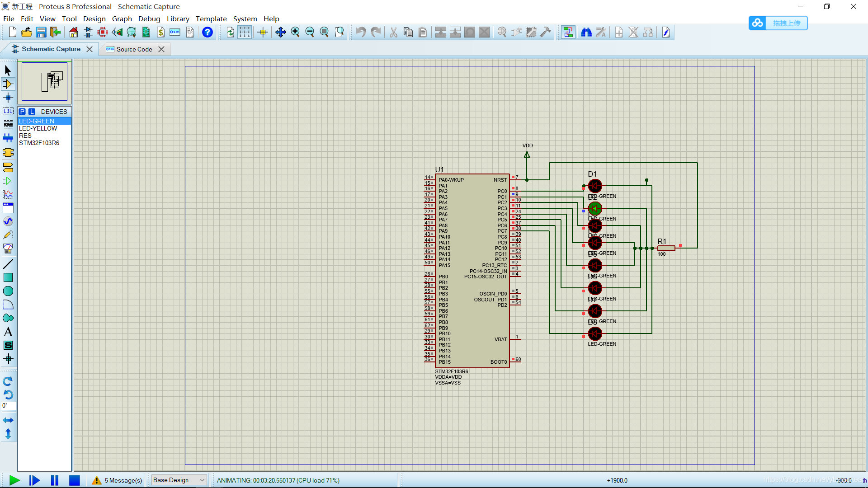
Task: Select the 2D Arc drawing tool
Action: coord(8,305)
